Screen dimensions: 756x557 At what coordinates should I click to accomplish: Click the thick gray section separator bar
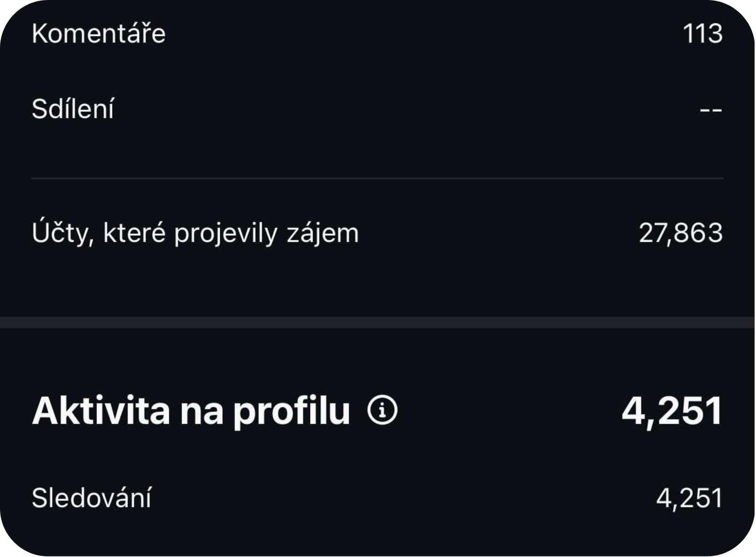[x=377, y=323]
